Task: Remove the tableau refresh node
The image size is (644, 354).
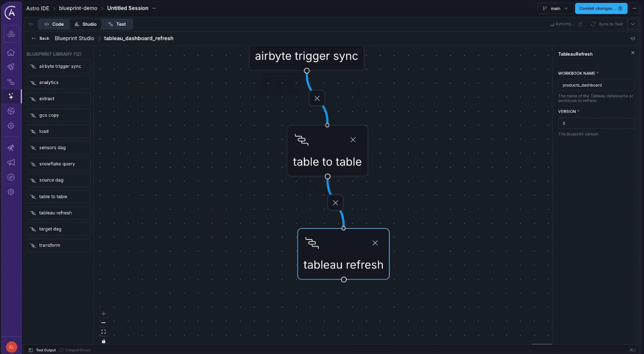Action: (x=375, y=243)
